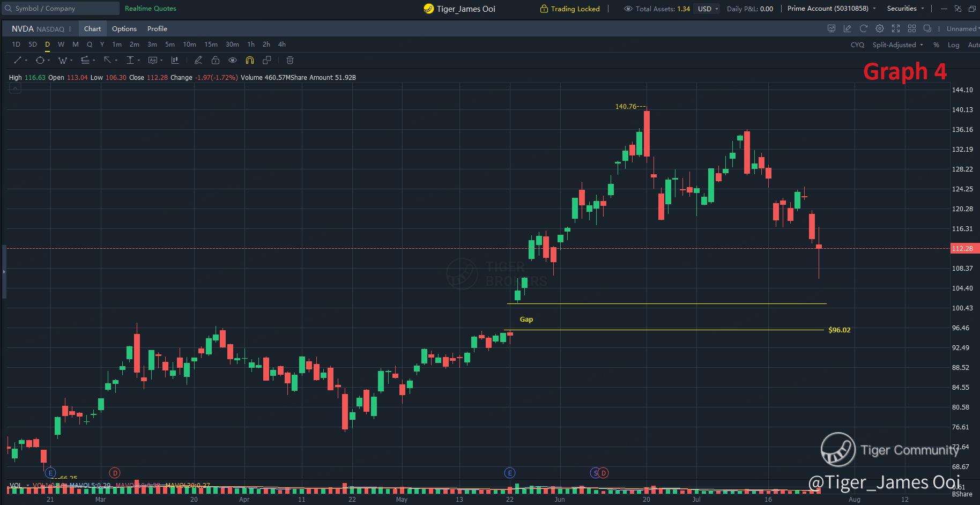The height and width of the screenshot is (505, 980).
Task: Select the 15m timeframe
Action: click(211, 44)
